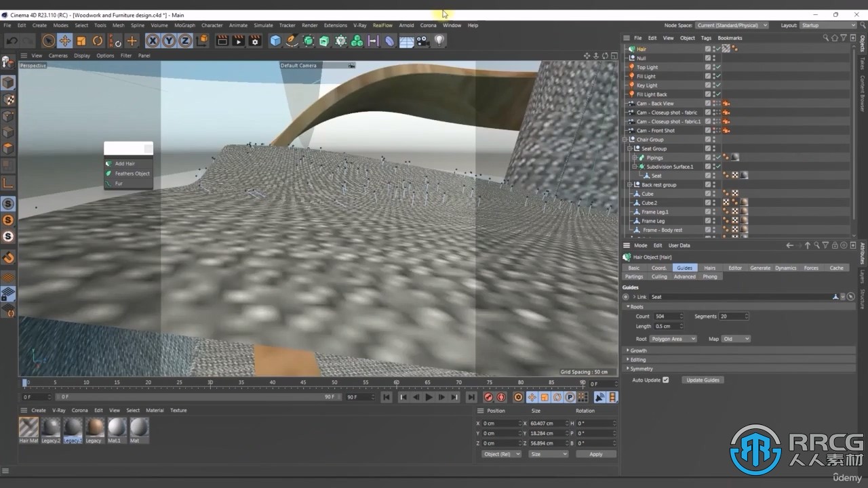Click Make Editable icon in left toolbar

coord(8,62)
